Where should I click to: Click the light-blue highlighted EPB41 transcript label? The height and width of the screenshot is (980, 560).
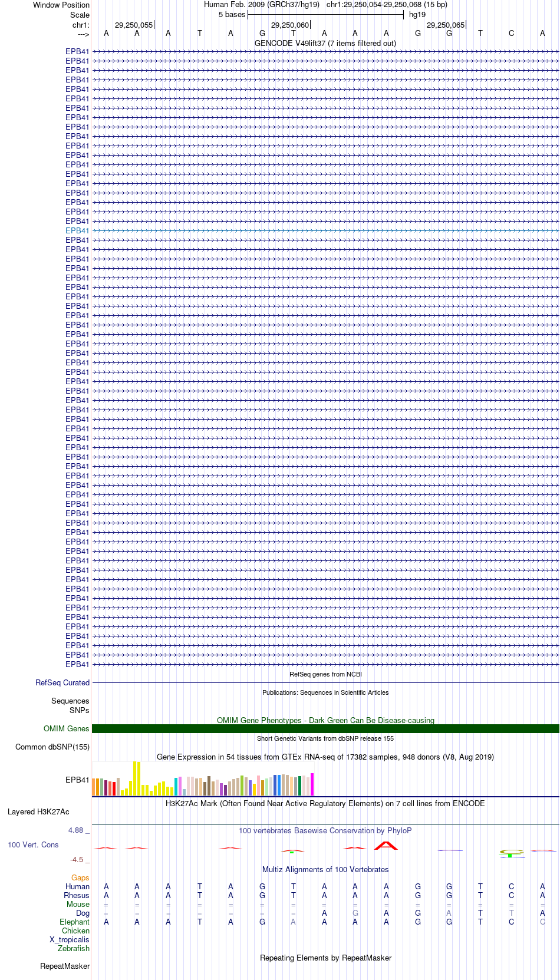(x=77, y=230)
